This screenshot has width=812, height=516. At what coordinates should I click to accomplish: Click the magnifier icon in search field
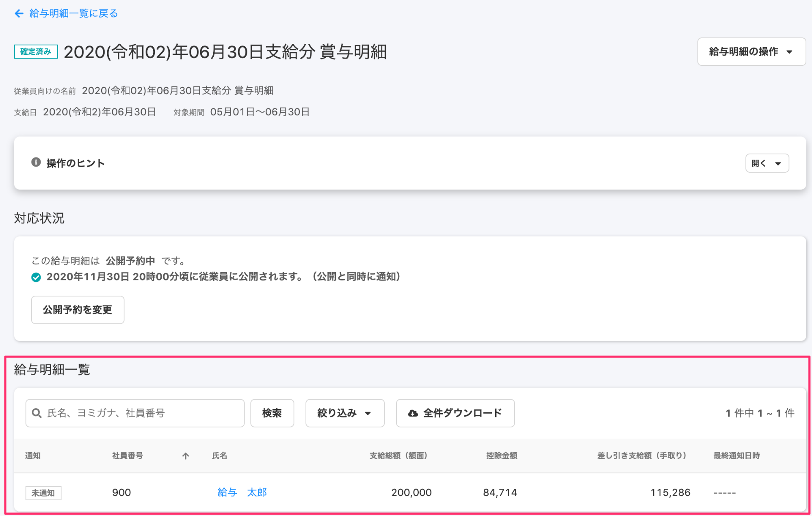[37, 413]
